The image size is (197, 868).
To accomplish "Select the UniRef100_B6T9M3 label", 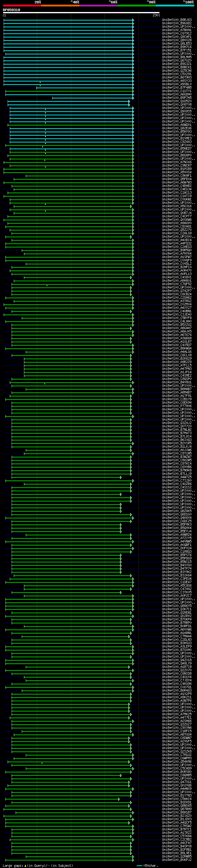I will point(177,78).
